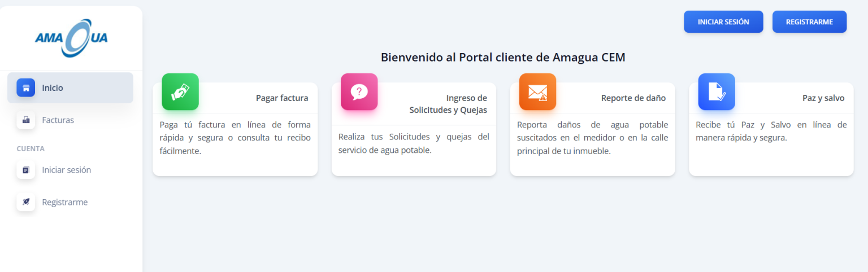Click the green Pagar factura money icon

coord(180,91)
